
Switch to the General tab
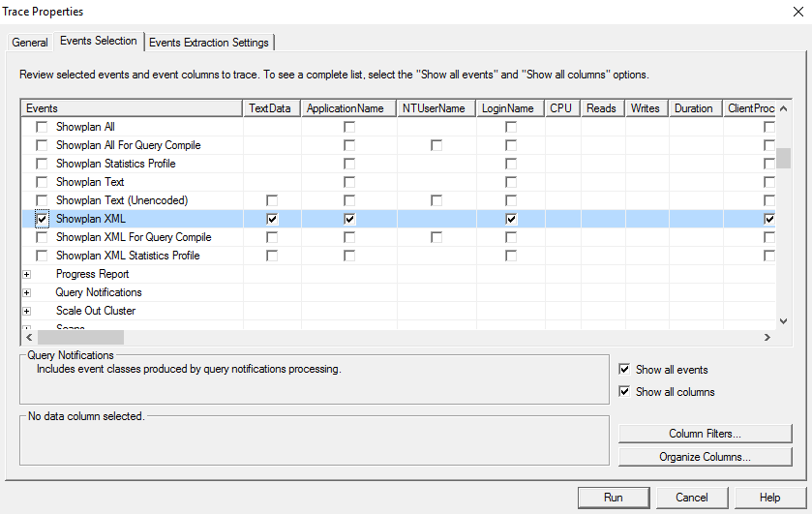30,43
